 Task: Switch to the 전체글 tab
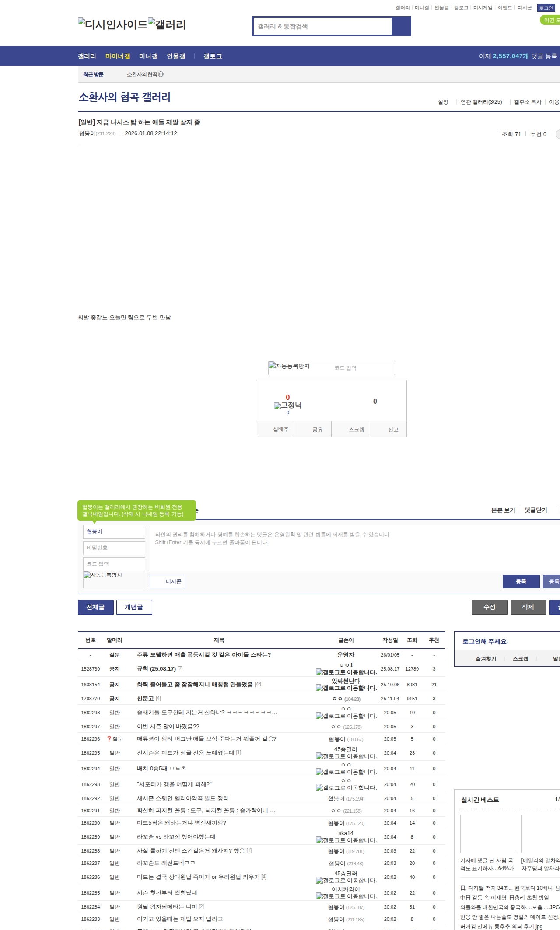point(95,607)
